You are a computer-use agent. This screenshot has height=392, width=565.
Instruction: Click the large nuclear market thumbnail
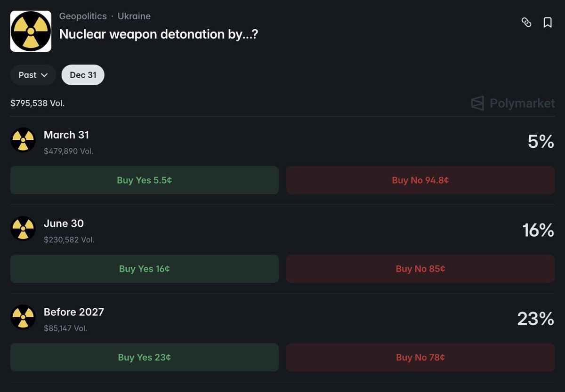click(x=31, y=31)
